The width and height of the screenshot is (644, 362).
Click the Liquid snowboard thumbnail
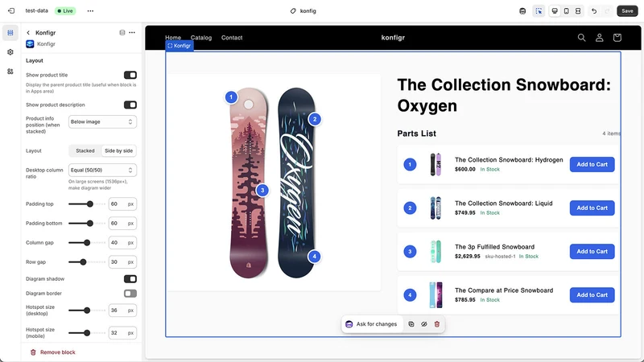(x=436, y=208)
